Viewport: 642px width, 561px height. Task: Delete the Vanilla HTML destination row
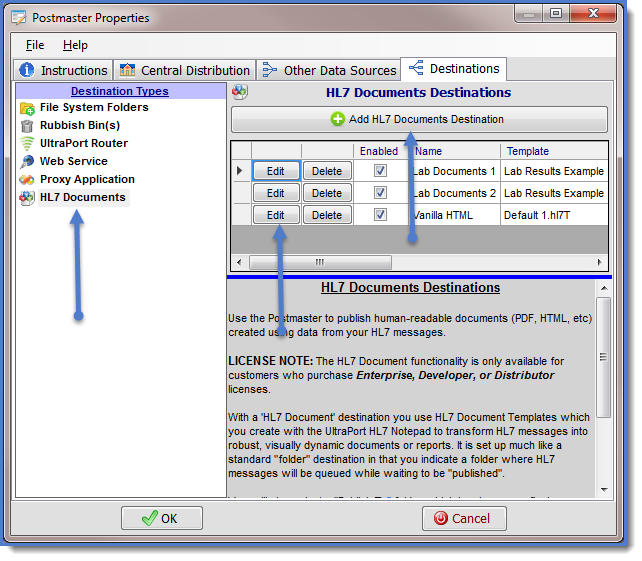[327, 215]
